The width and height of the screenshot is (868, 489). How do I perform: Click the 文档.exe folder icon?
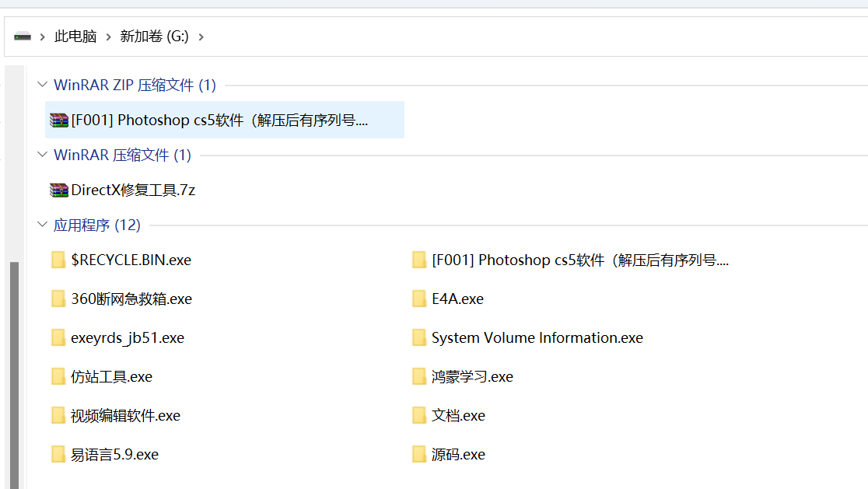tap(419, 415)
